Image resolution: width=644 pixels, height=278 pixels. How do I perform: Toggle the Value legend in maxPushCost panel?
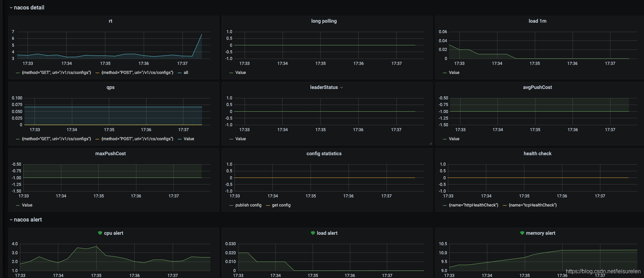(x=27, y=205)
